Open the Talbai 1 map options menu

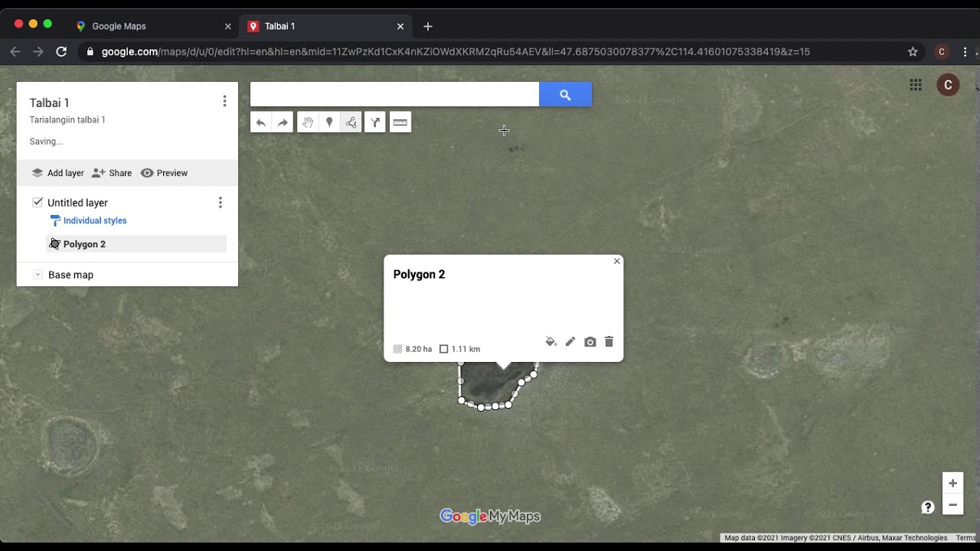pyautogui.click(x=224, y=101)
